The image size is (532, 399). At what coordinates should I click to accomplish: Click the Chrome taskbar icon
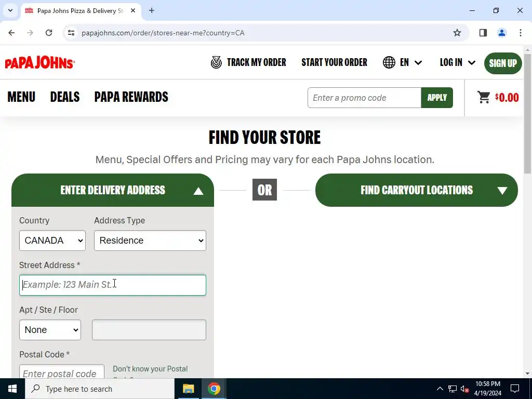pos(214,389)
